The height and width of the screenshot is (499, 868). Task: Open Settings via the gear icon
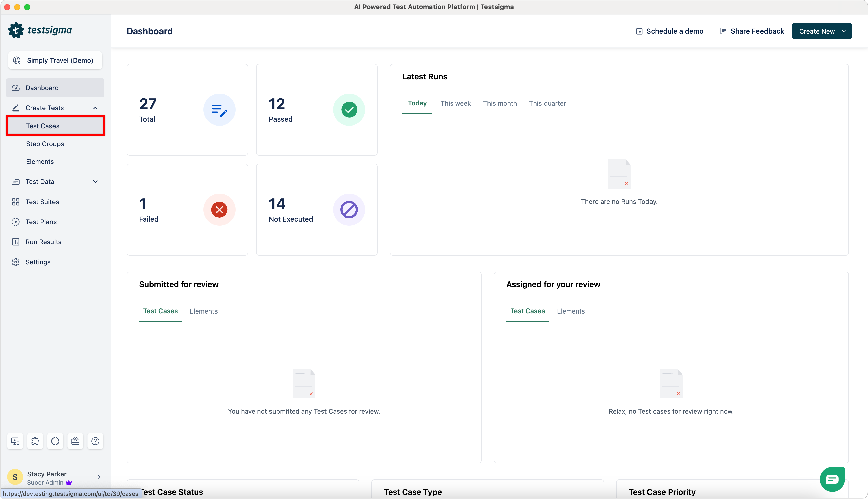tap(16, 262)
